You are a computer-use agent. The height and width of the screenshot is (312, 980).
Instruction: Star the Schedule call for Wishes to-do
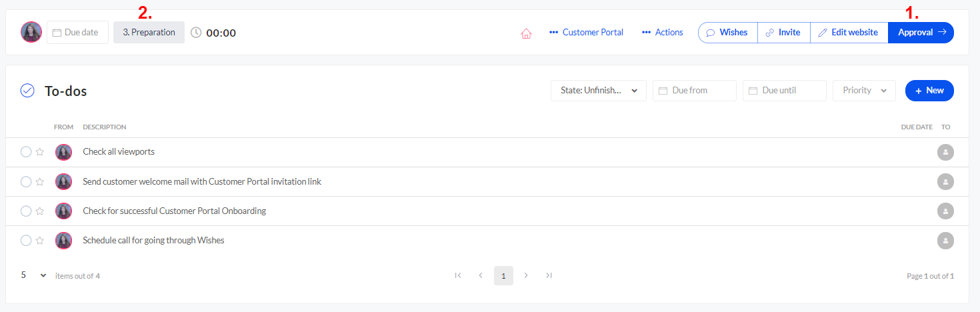pyautogui.click(x=40, y=241)
